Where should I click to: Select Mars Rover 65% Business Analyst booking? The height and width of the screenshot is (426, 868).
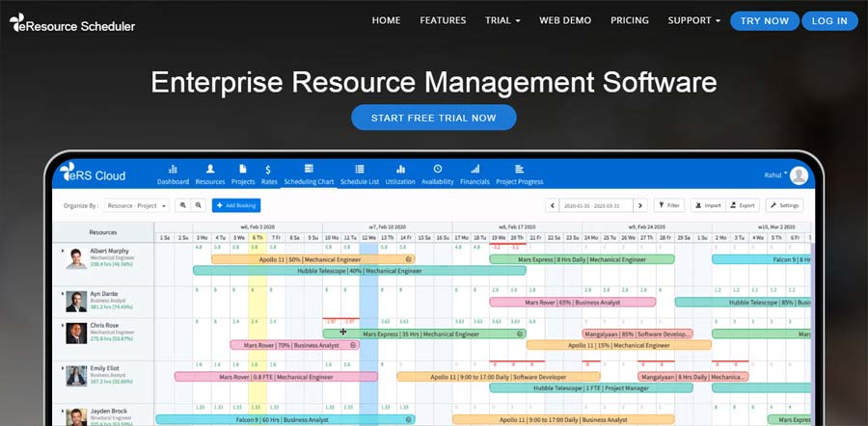click(x=572, y=302)
